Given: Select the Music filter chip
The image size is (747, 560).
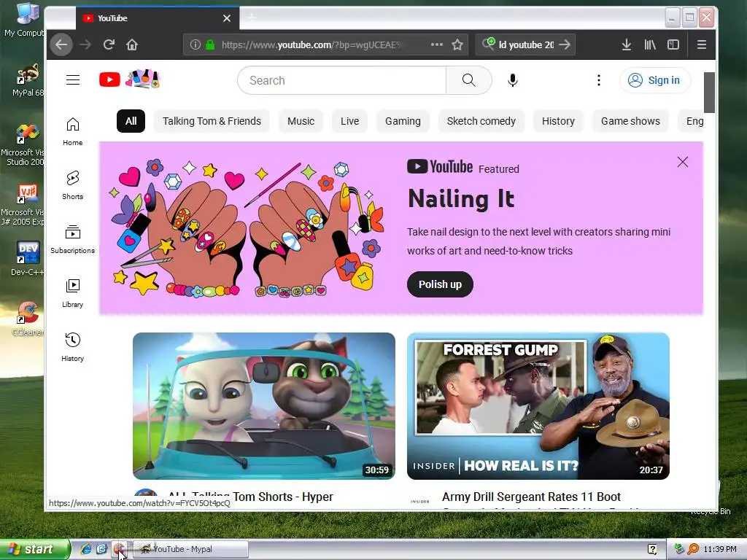Looking at the screenshot, I should tap(301, 121).
